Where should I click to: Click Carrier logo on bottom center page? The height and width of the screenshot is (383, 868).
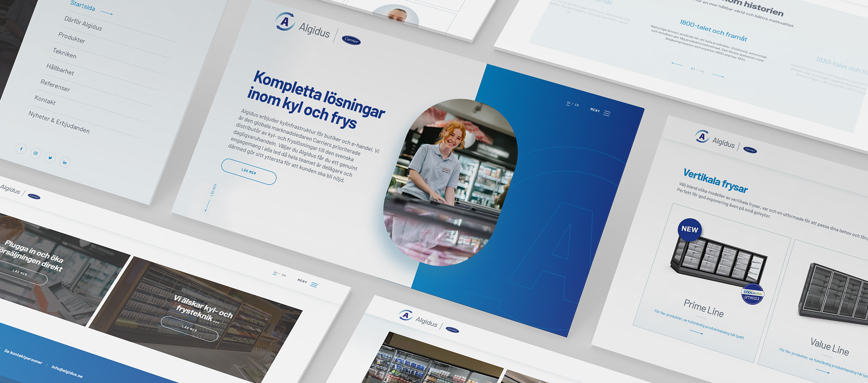click(x=452, y=330)
